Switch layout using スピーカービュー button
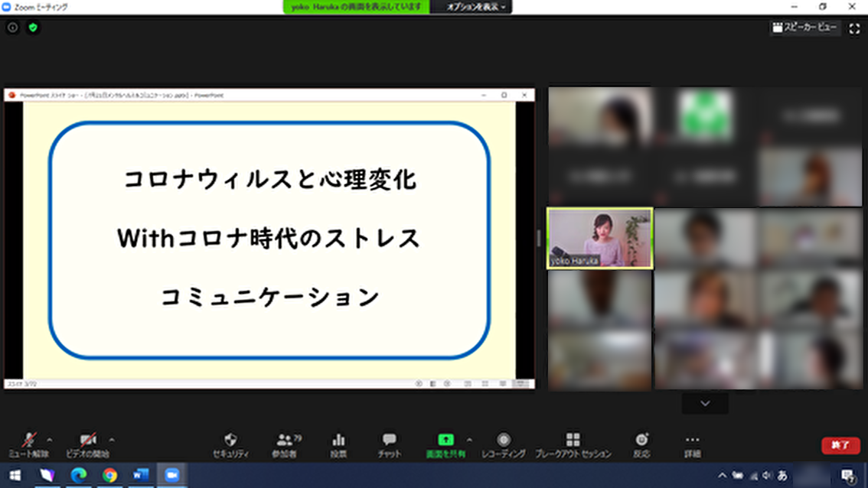 click(805, 28)
